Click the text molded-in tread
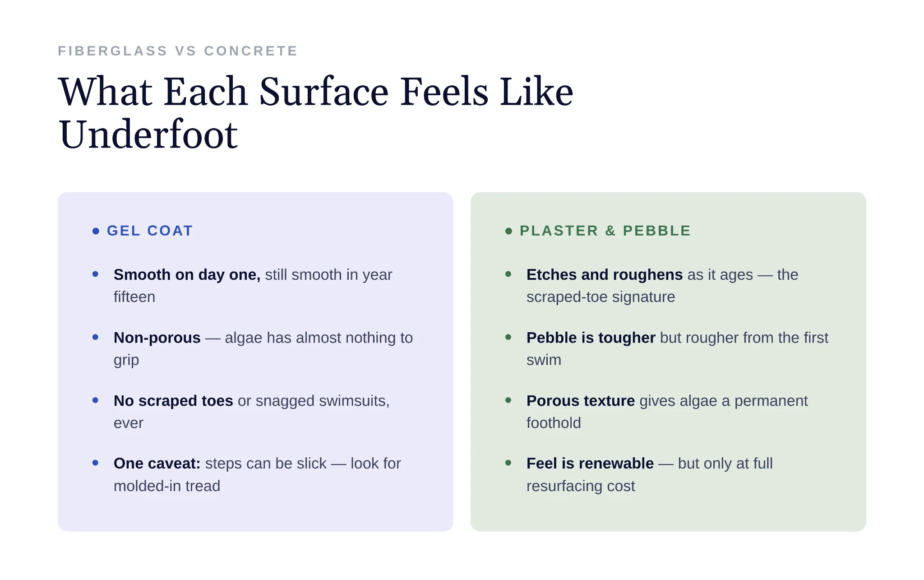The width and height of the screenshot is (924, 580). pyautogui.click(x=167, y=486)
